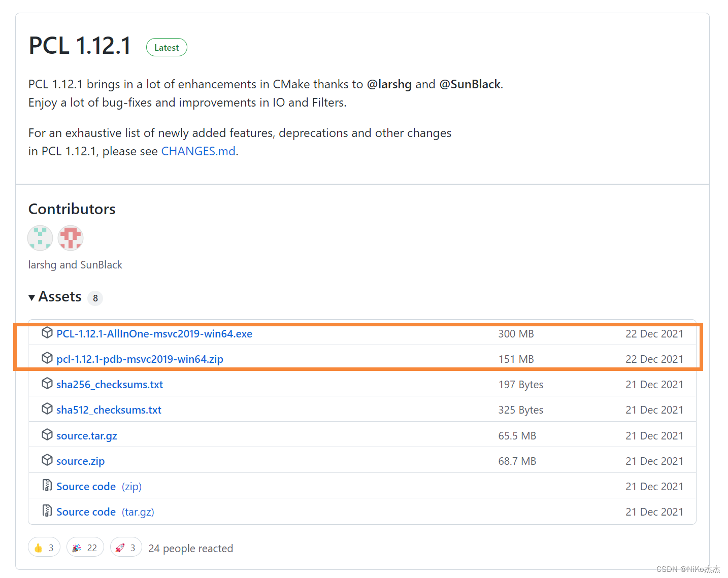Click the Assets disclosure triangle
Screen dimensions: 728x578
[31, 297]
